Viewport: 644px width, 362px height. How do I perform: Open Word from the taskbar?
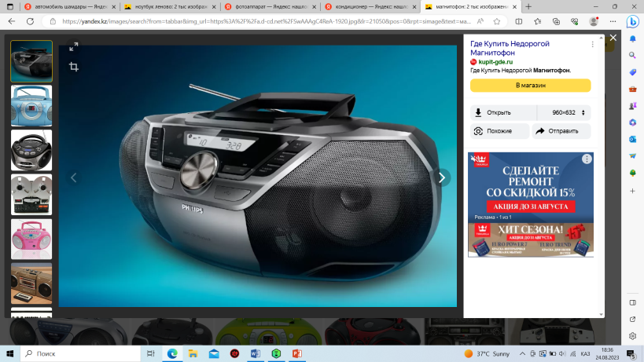pos(255,353)
